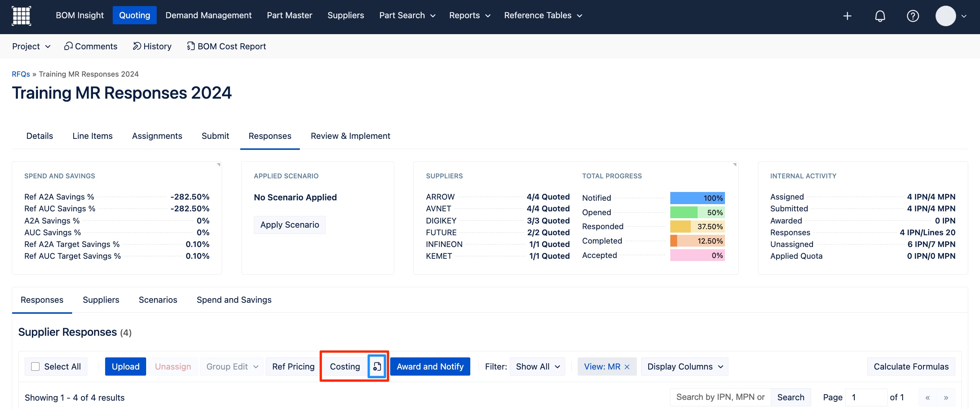Open the Spend and Savings sub-tab
The height and width of the screenshot is (409, 980).
point(234,300)
